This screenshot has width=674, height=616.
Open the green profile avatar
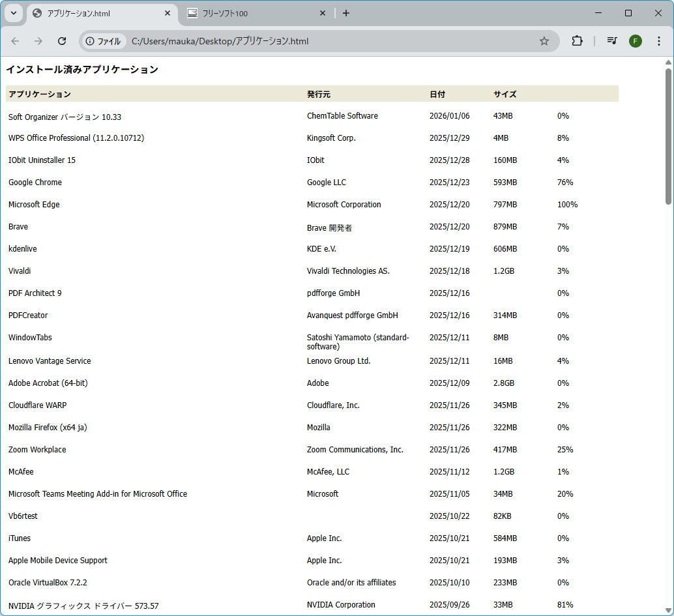pyautogui.click(x=635, y=41)
